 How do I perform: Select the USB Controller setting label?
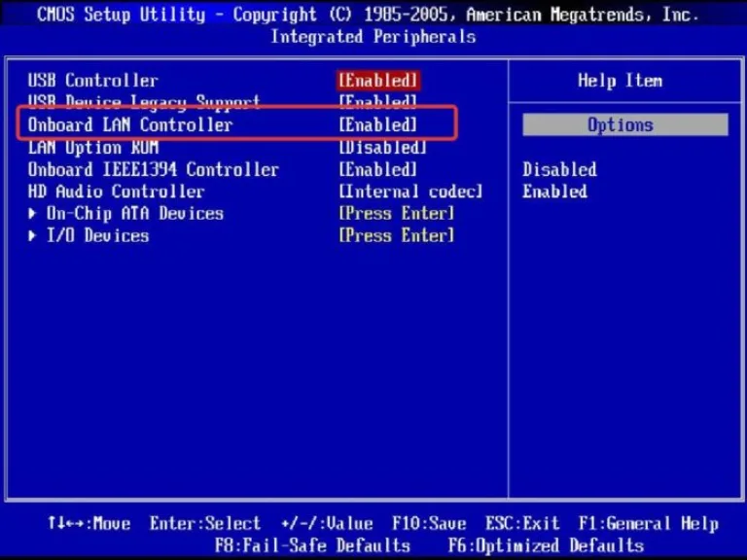click(x=93, y=81)
